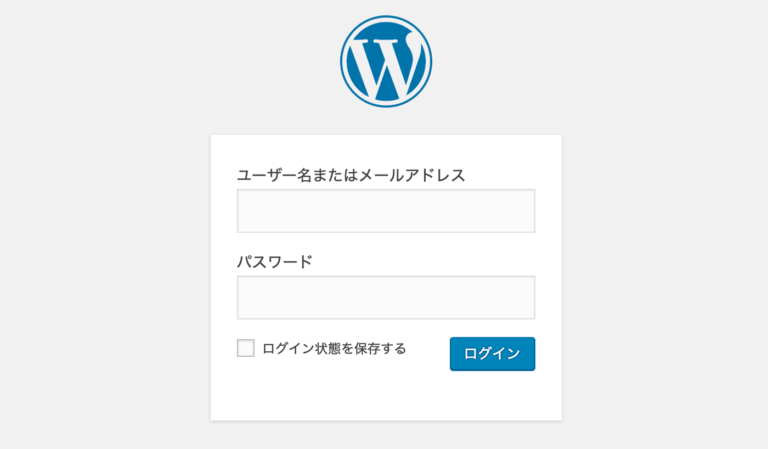Enable remember-me box beside ログイン button
Screen dimensions: 768x449
[x=246, y=348]
